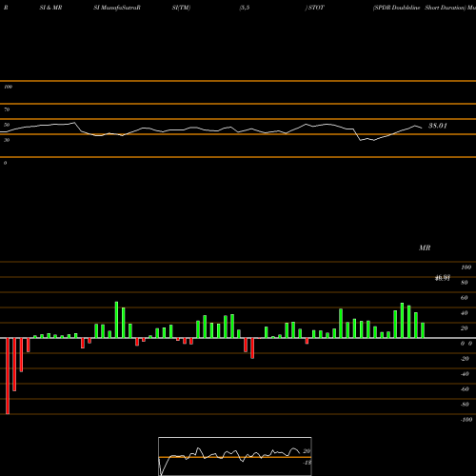476x476 pixels.
Task: Click the STOT ticker text in header
Action: (x=316, y=8)
